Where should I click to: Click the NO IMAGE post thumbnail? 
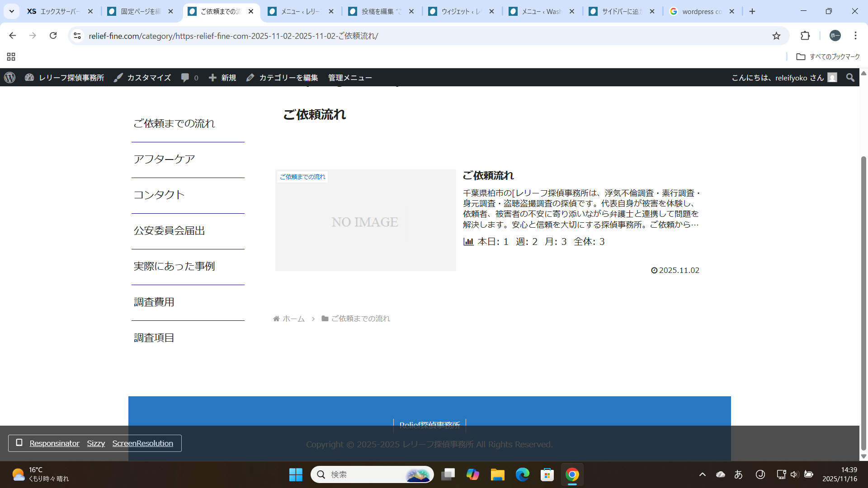pyautogui.click(x=365, y=221)
